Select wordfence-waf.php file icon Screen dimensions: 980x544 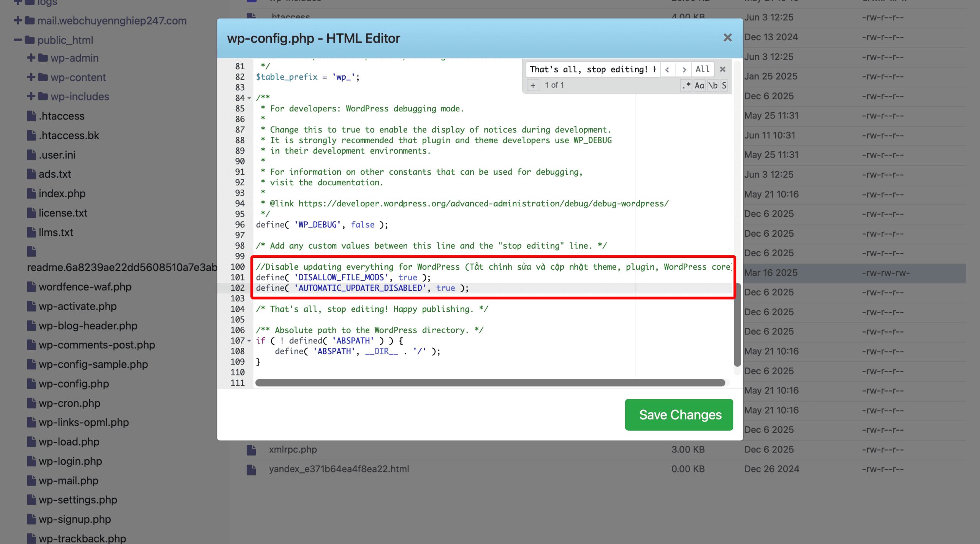click(31, 287)
